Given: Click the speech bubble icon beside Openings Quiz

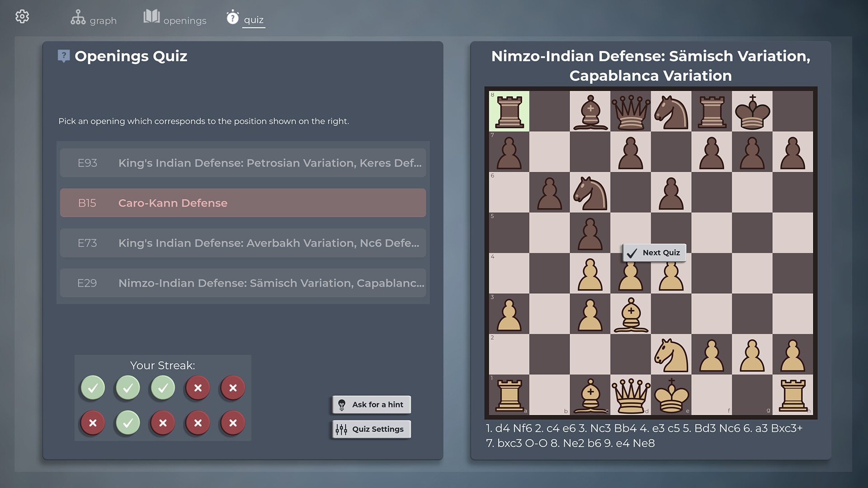Looking at the screenshot, I should [x=63, y=56].
